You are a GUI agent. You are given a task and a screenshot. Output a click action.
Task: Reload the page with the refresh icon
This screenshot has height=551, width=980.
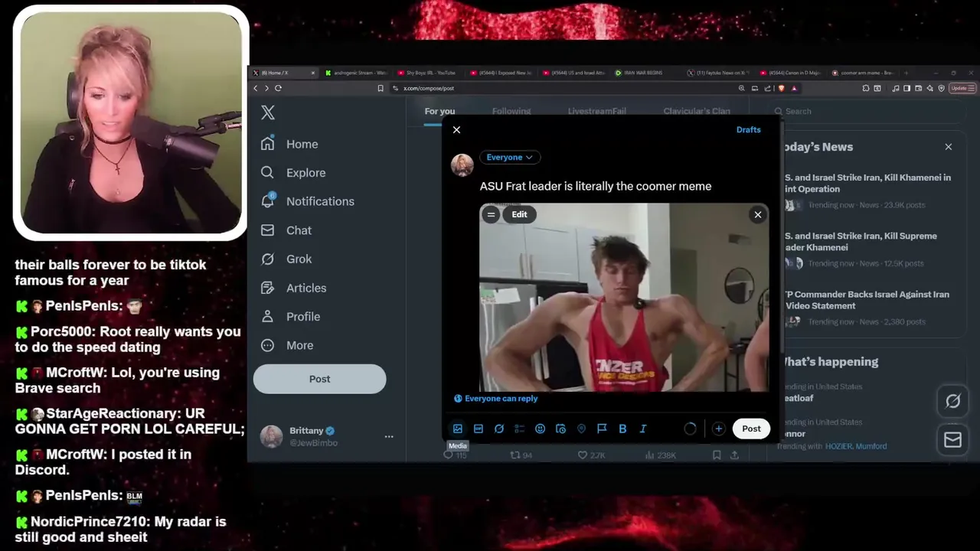[x=278, y=88]
